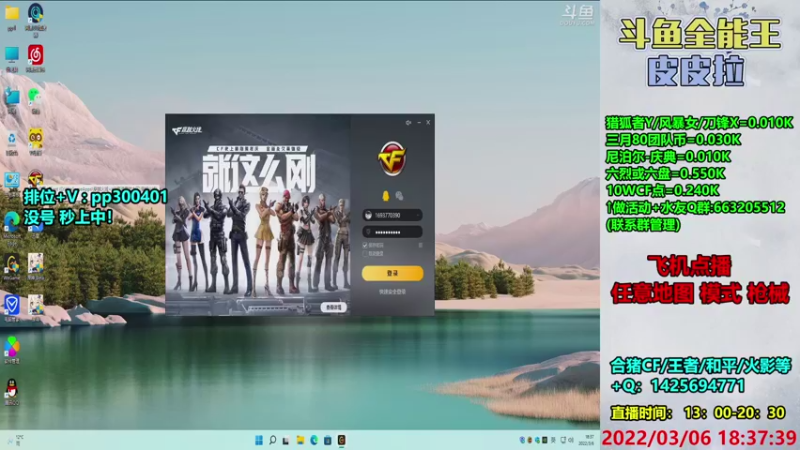The image size is (800, 450).
Task: Click the account number input field
Action: tap(392, 215)
